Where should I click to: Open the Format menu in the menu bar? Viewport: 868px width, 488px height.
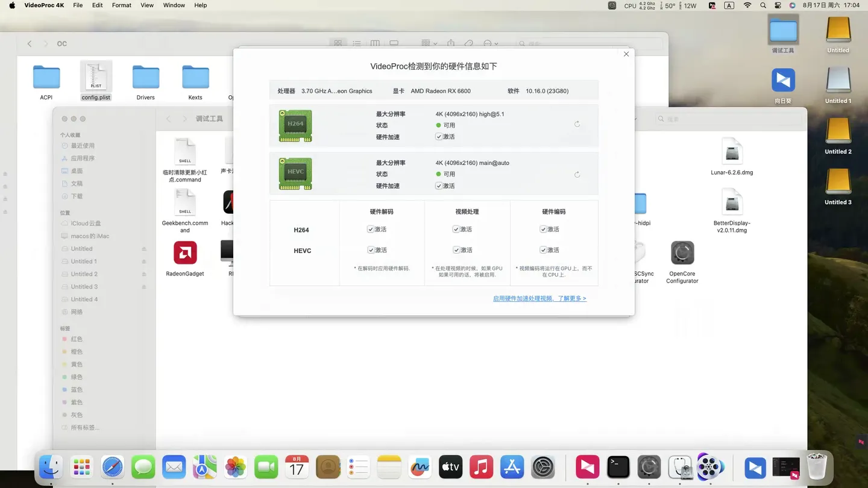click(x=121, y=5)
